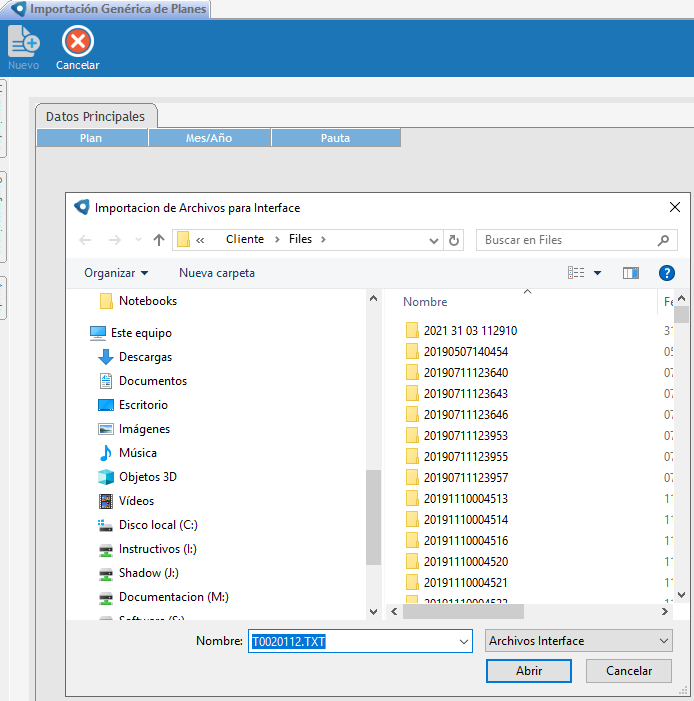Open Descargas in navigation pane
The height and width of the screenshot is (701, 694).
pos(145,357)
